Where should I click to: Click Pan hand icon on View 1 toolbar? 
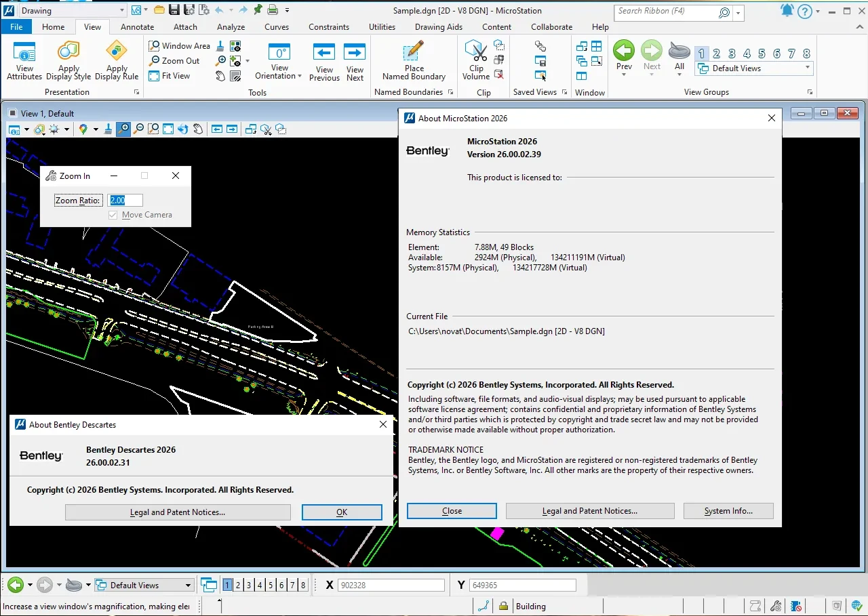(198, 129)
